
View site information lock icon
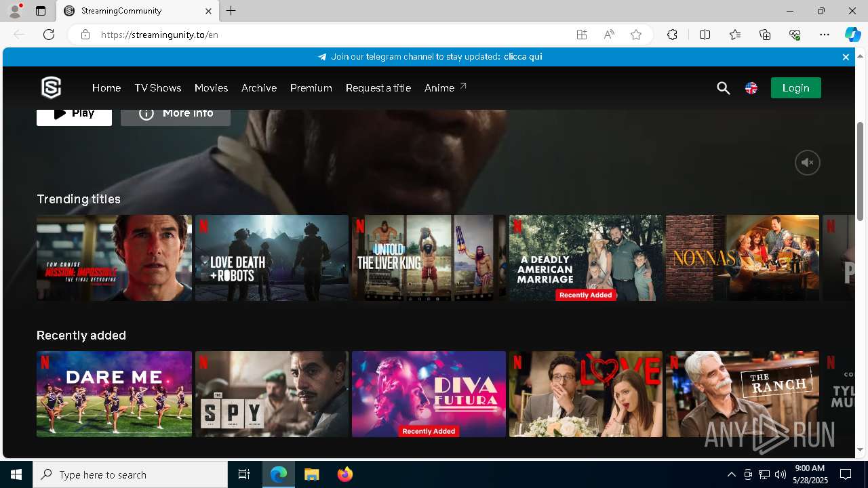[85, 35]
